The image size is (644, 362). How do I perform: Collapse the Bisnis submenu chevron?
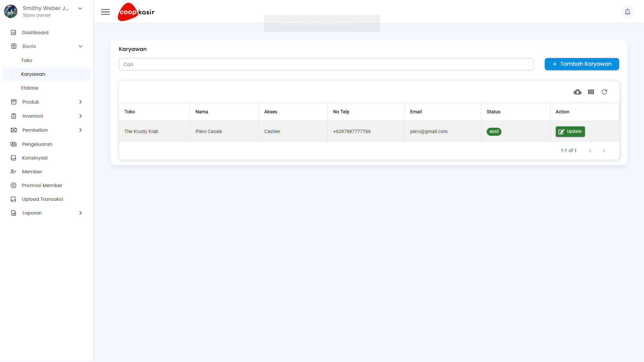(80, 46)
